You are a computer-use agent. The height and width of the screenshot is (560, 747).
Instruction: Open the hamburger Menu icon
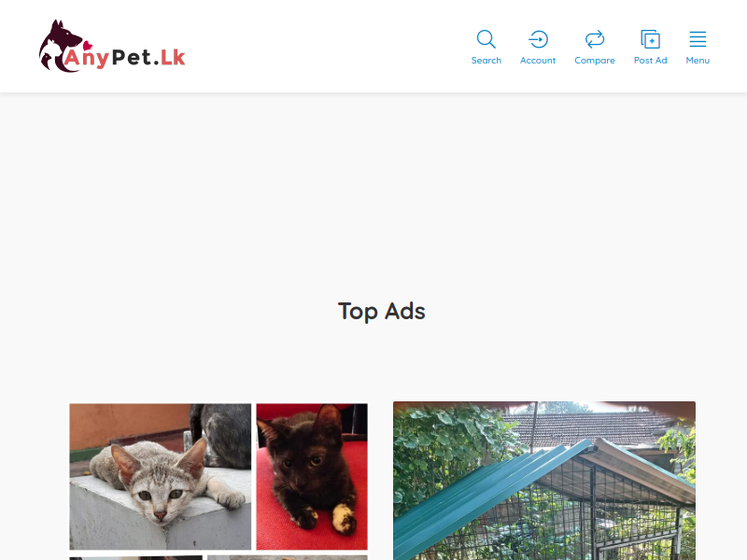click(x=698, y=39)
